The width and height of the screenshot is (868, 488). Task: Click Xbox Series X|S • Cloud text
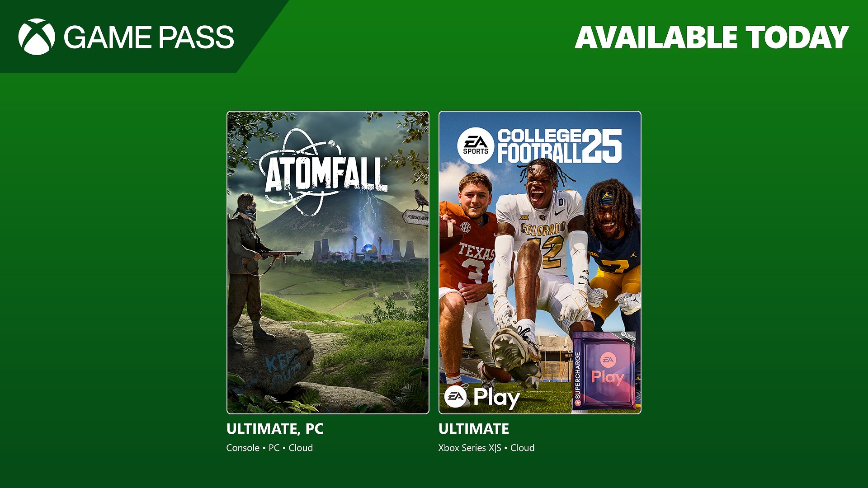coord(486,448)
